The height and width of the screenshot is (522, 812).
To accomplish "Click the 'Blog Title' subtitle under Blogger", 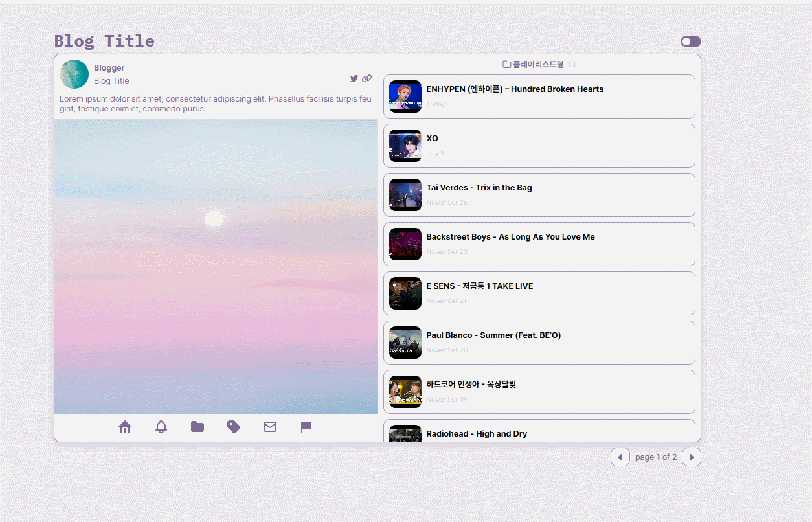I will click(x=111, y=81).
